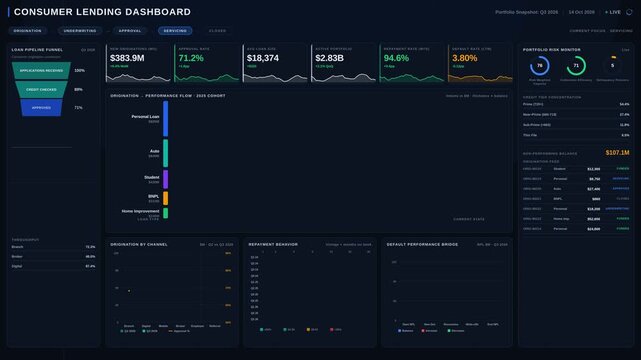Click the Portfolio Snapshot Q3 2026 label
Screen dimensions: 641x360
527,12
